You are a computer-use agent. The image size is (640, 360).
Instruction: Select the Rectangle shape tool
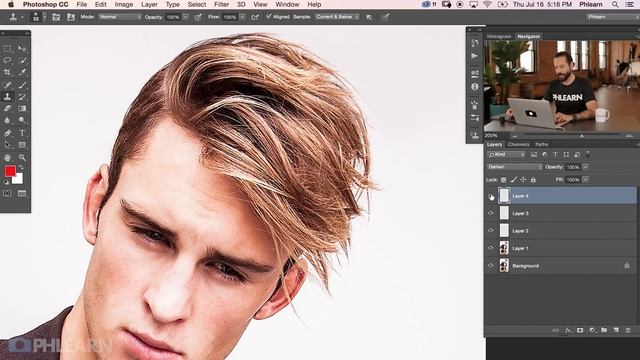click(x=22, y=145)
